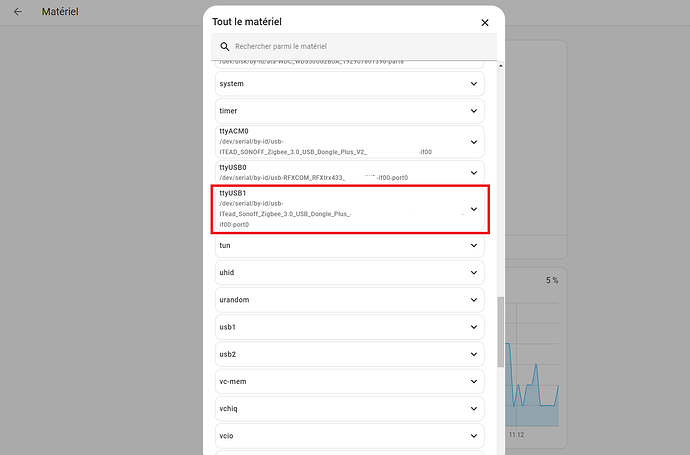Click the ttyUSB1 device name
Screen dimensions: 690x455
(233, 193)
